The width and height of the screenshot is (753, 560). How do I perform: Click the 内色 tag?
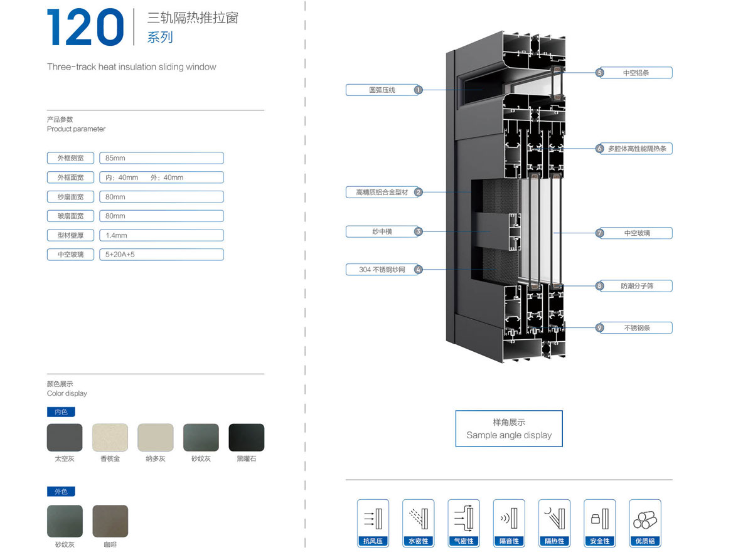[61, 412]
